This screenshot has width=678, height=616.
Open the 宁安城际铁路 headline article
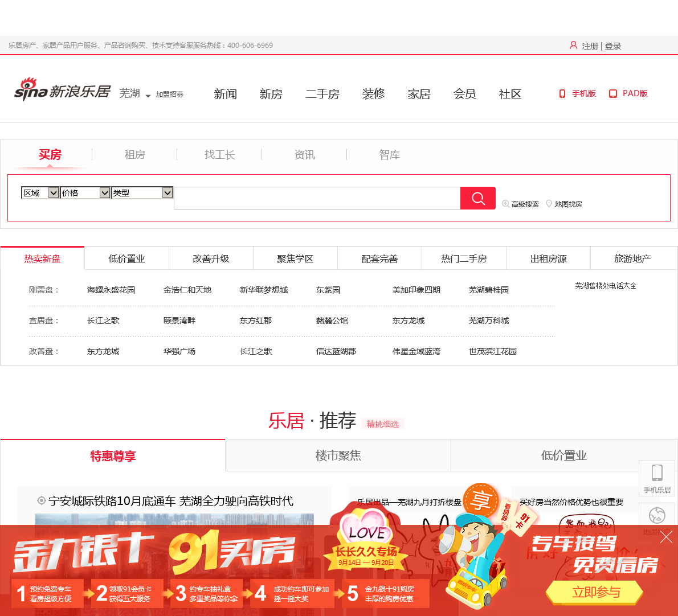click(171, 500)
